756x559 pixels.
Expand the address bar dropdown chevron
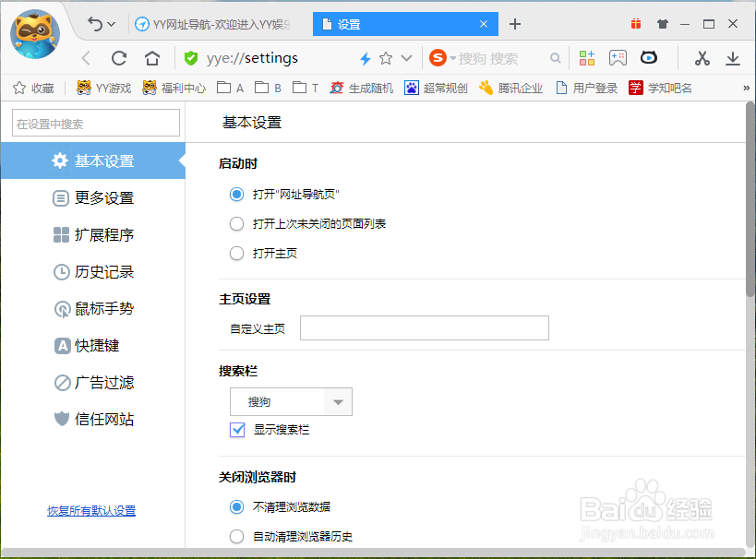coord(405,57)
